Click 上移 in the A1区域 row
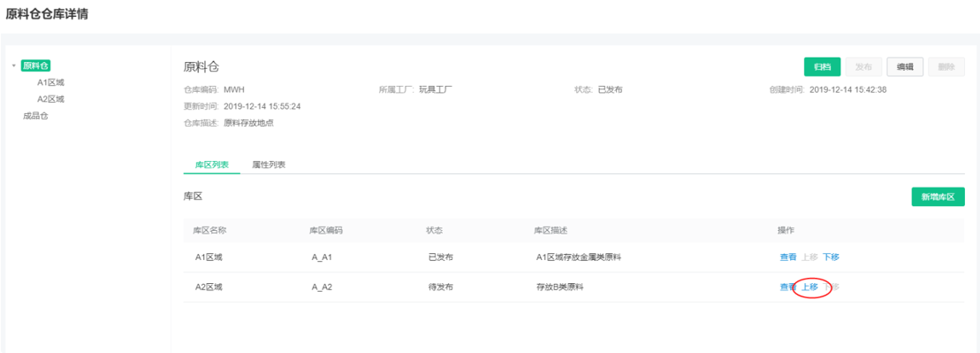Viewport: 980px width, 353px height. point(809,257)
